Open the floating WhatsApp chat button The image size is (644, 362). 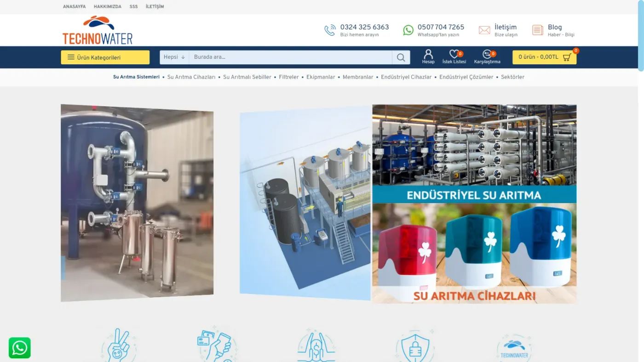[x=20, y=348]
